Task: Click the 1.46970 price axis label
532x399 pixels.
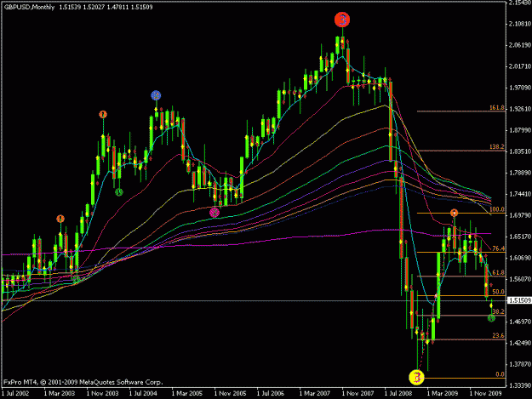Action: point(520,322)
